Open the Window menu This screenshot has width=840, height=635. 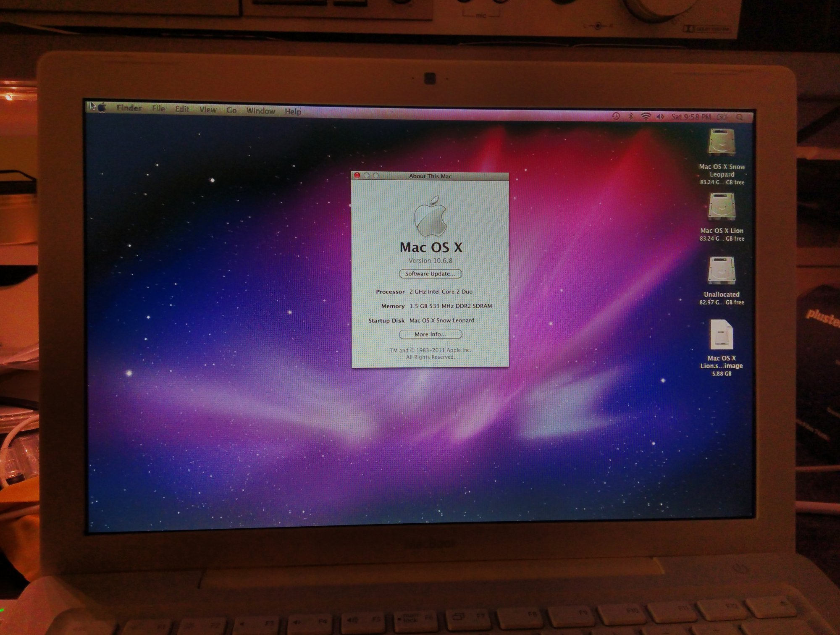(260, 111)
